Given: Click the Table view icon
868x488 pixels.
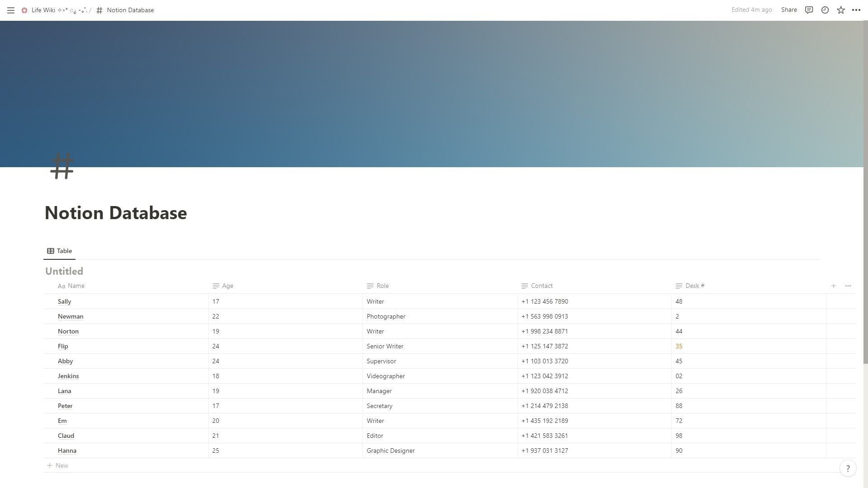Looking at the screenshot, I should 51,251.
